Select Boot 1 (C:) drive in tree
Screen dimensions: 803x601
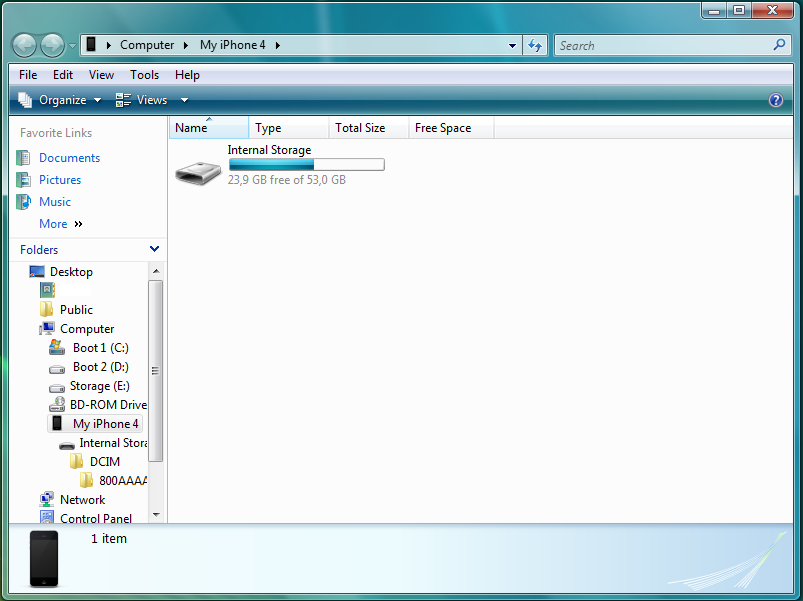(x=101, y=348)
